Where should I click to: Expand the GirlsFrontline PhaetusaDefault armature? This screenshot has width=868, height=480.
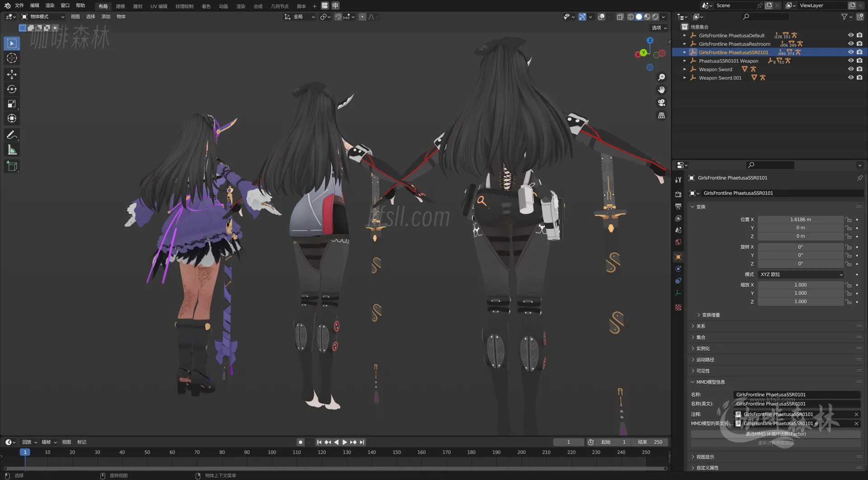click(685, 35)
